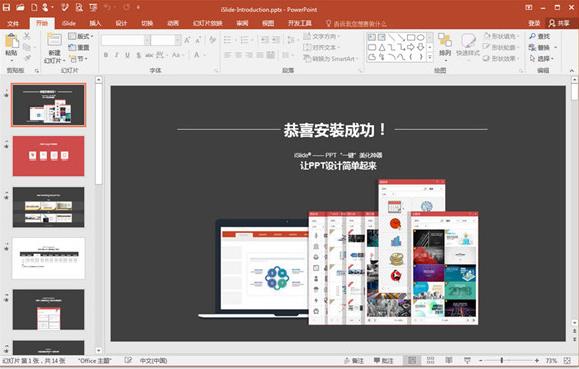Click the Format Painter brush icon
The height and width of the screenshot is (369, 579).
click(x=27, y=58)
